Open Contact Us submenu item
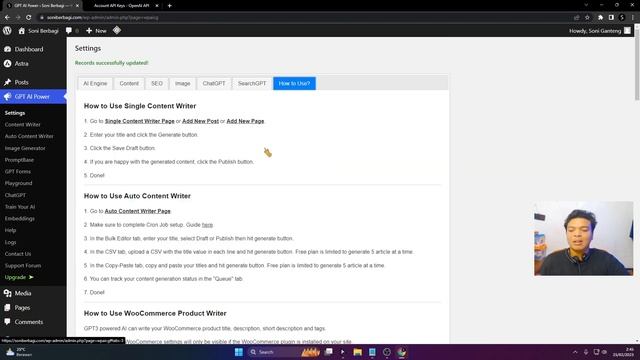Image resolution: width=640 pixels, height=360 pixels. (x=18, y=254)
